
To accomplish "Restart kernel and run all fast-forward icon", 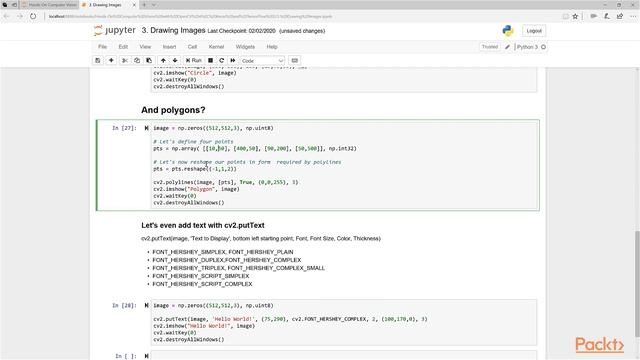I will coord(233,60).
